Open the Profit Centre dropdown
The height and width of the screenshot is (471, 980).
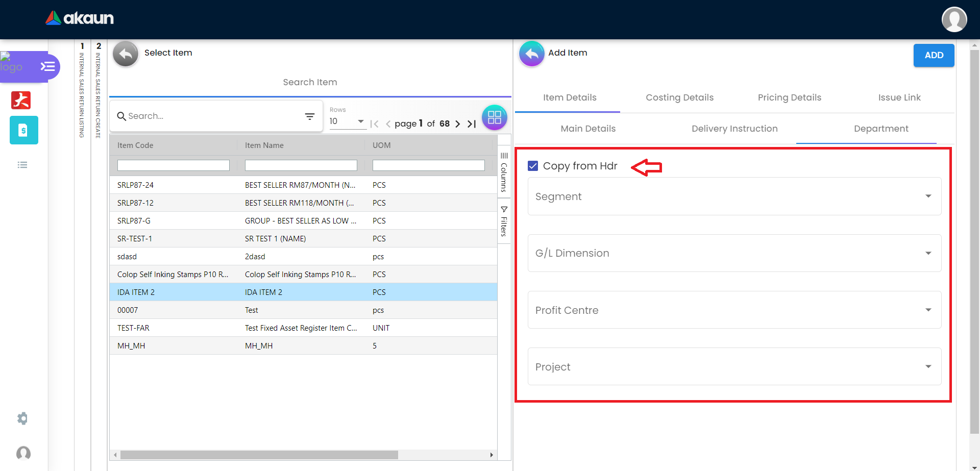click(x=734, y=310)
